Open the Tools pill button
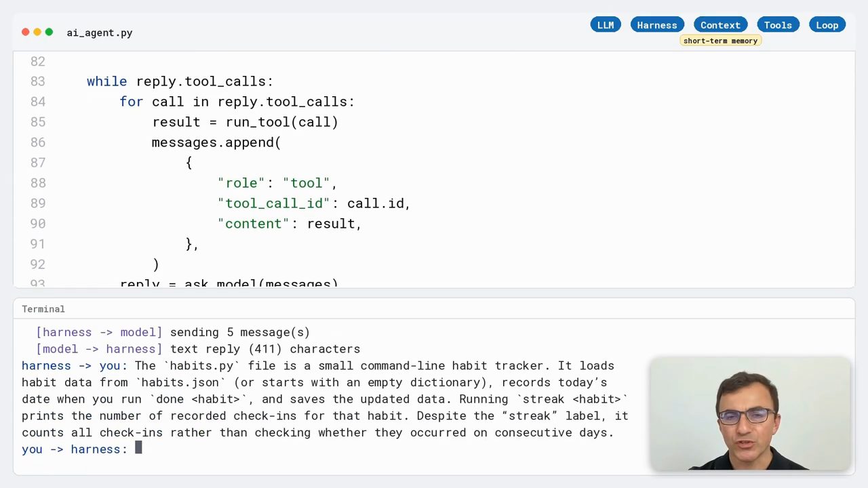The width and height of the screenshot is (868, 488). (x=778, y=25)
